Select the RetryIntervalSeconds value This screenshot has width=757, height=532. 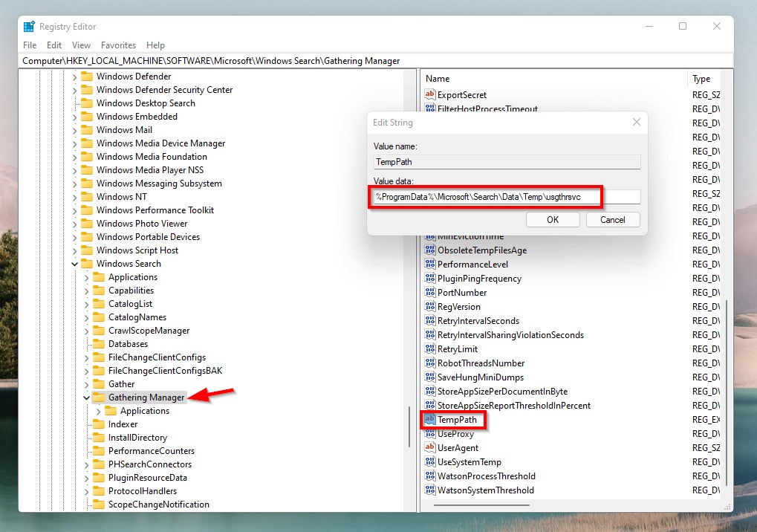478,321
